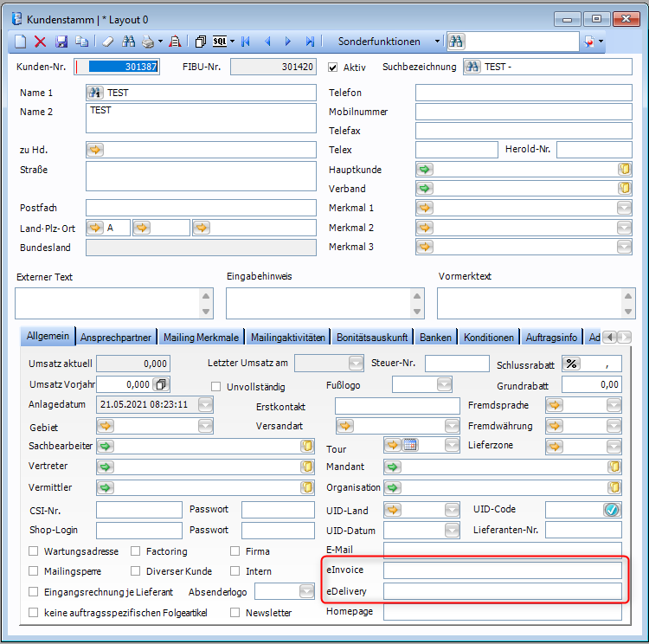Enable the Mailingsperre checkbox
This screenshot has width=649, height=644.
click(34, 571)
